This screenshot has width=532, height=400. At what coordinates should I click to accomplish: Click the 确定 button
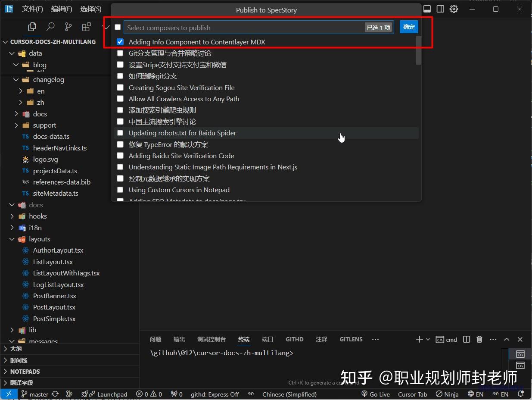coord(408,26)
